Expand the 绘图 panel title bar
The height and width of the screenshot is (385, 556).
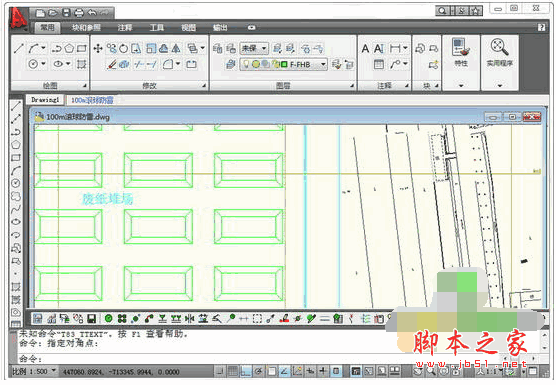(x=50, y=85)
